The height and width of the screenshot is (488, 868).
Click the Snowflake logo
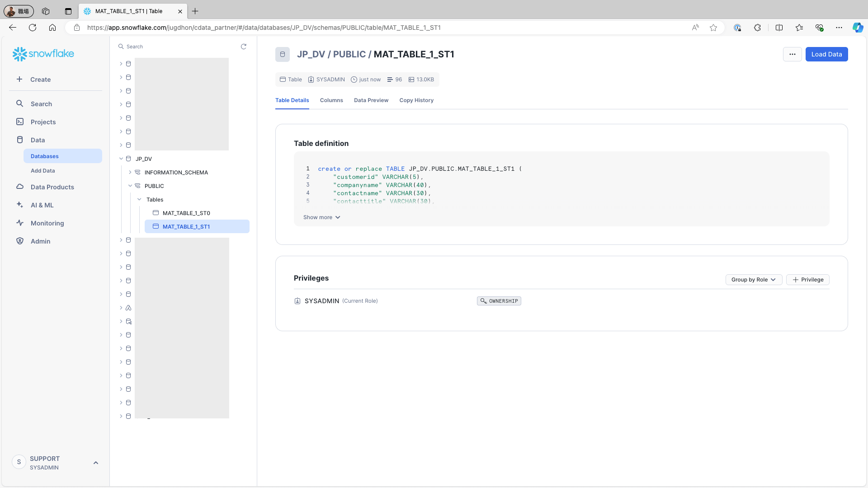coord(43,54)
